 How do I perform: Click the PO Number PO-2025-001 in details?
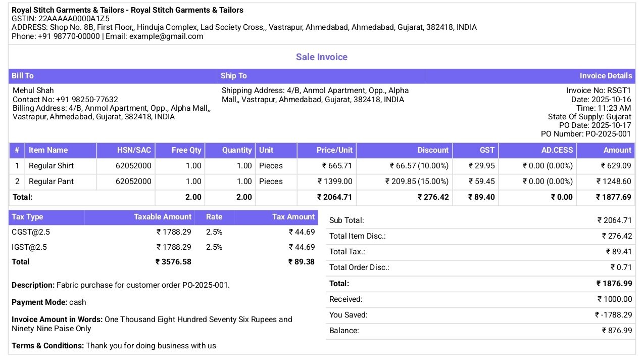coord(608,134)
